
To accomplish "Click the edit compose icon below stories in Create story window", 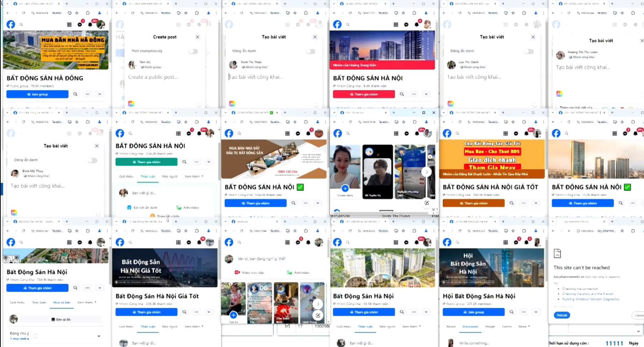I will [x=427, y=203].
